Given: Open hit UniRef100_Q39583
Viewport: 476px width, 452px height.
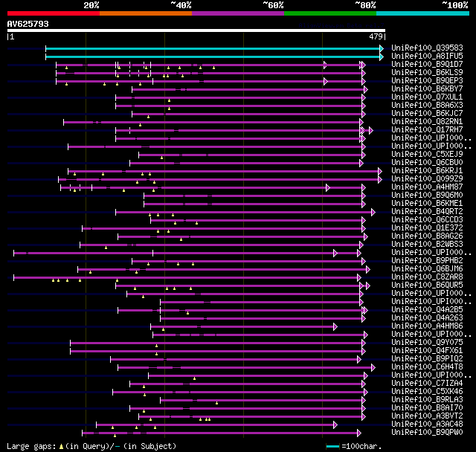Looking at the screenshot, I should tap(427, 48).
